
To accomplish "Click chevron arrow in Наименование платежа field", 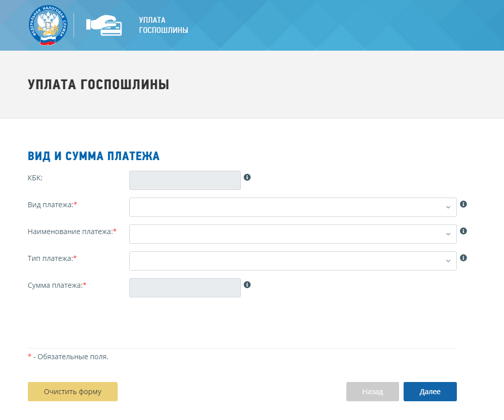I will [x=448, y=235].
